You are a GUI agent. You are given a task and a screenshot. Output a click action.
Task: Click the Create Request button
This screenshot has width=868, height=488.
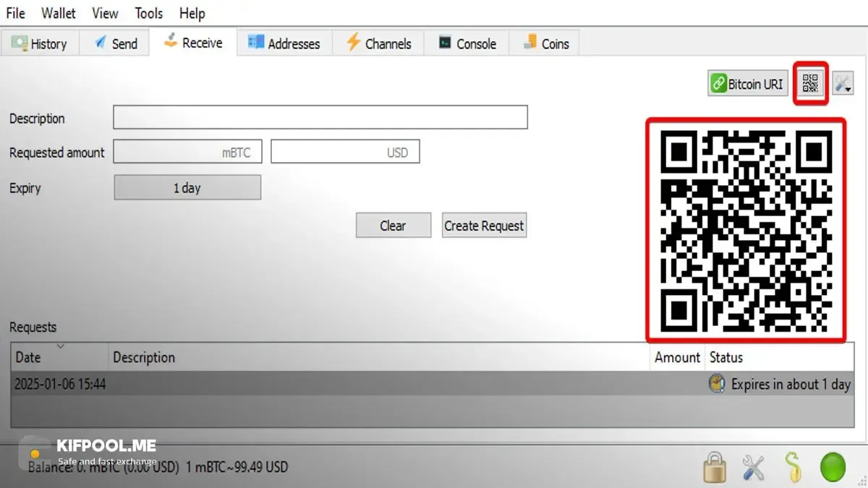coord(484,226)
